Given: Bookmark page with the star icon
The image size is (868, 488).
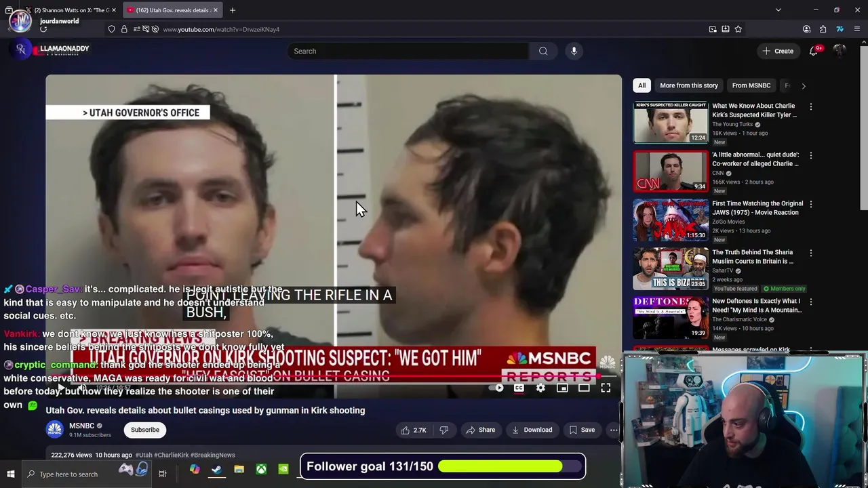Looking at the screenshot, I should [738, 29].
